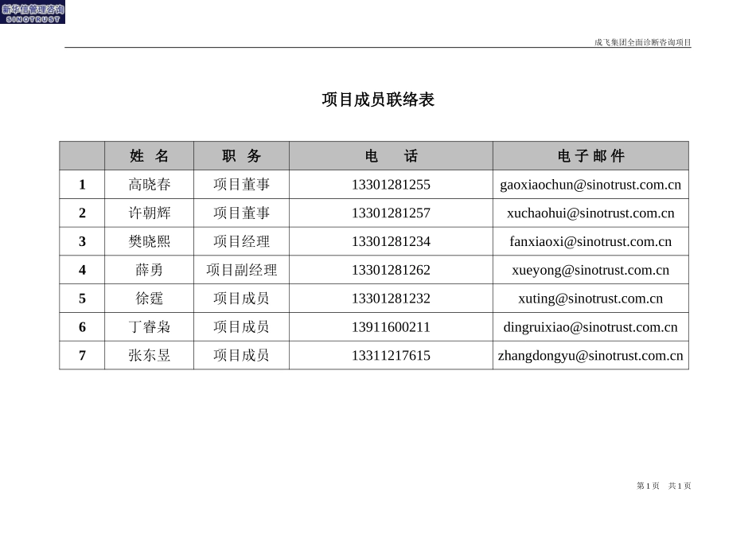The height and width of the screenshot is (535, 756).
Task: Click the footer text 第 1 页
Action: pyautogui.click(x=648, y=486)
